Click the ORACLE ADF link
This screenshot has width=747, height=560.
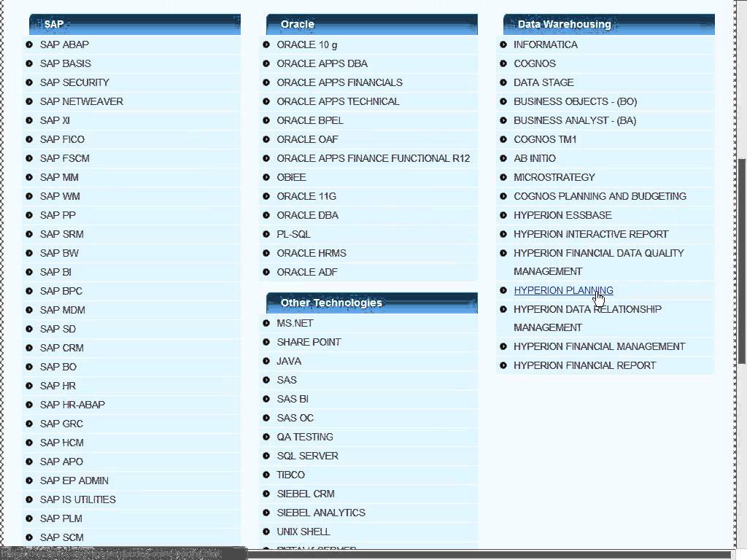pos(307,273)
